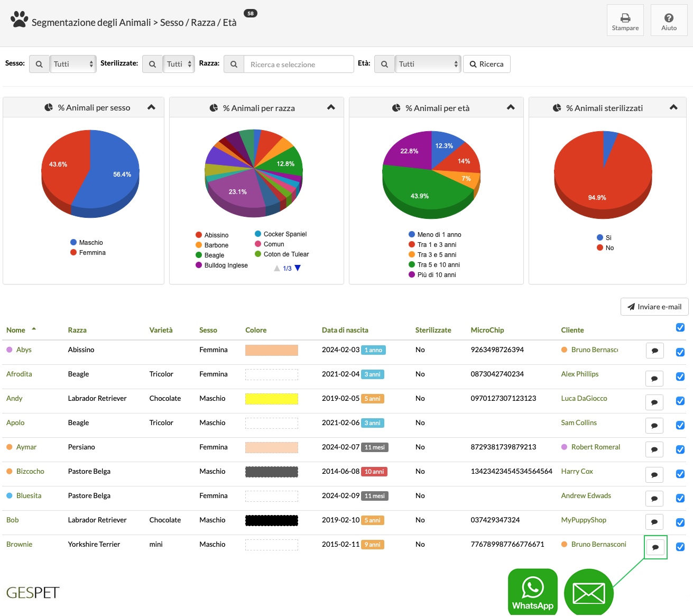Uncheck the checkbox for Abys row

pyautogui.click(x=680, y=352)
